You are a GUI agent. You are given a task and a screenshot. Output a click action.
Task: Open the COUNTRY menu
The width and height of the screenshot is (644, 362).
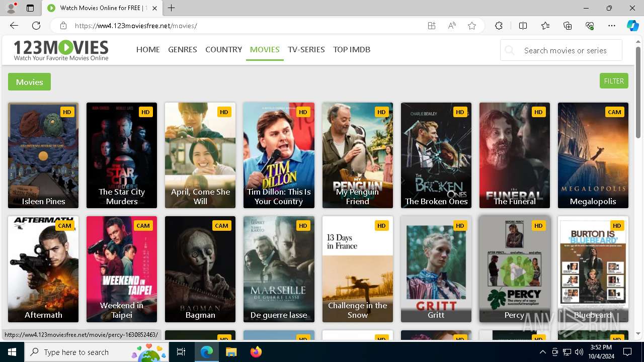(223, 49)
